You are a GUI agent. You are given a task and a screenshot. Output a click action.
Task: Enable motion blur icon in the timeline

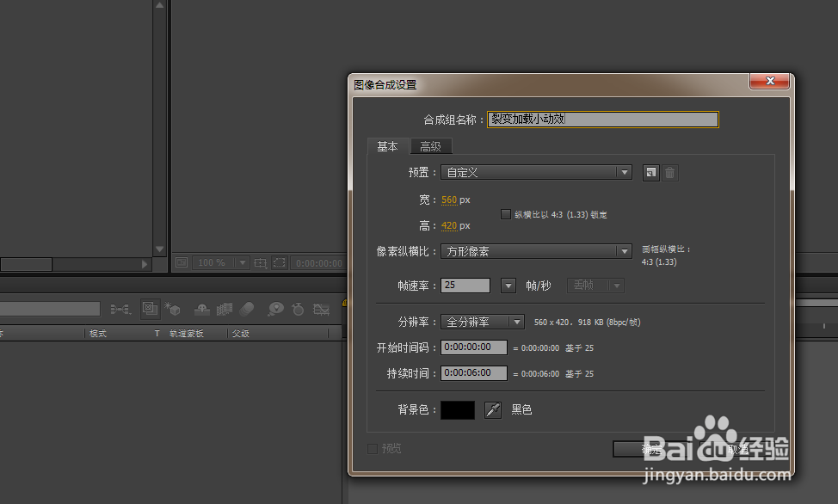pos(247,309)
